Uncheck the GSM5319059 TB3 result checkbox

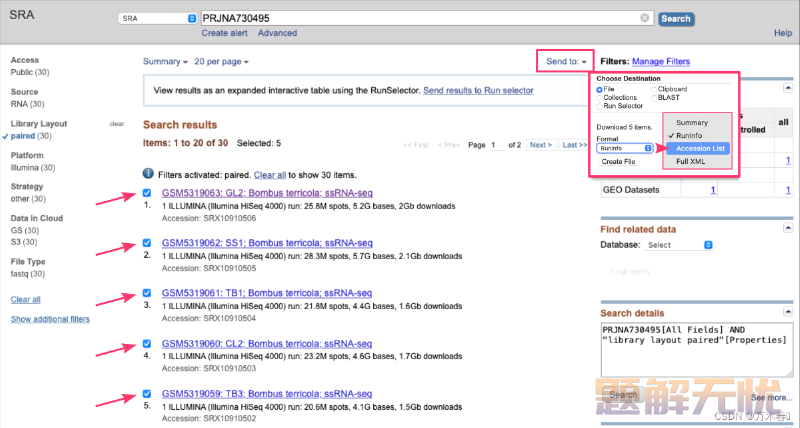pyautogui.click(x=147, y=393)
